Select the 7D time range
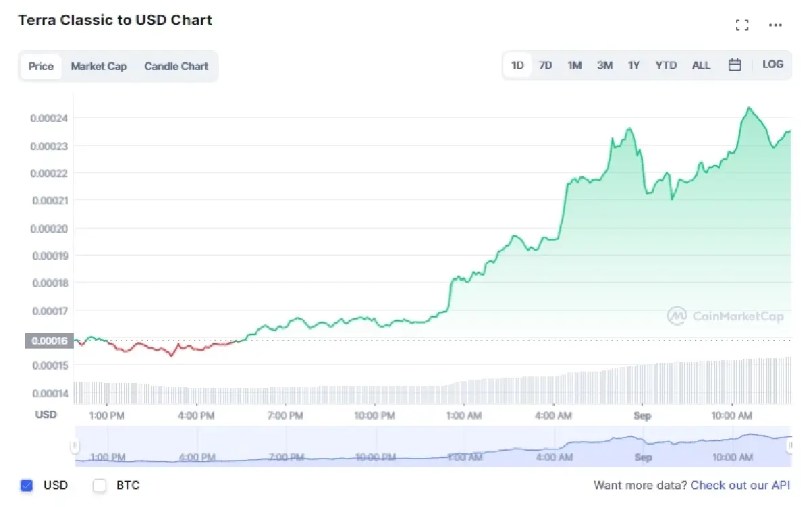This screenshot has width=812, height=507. pyautogui.click(x=545, y=64)
